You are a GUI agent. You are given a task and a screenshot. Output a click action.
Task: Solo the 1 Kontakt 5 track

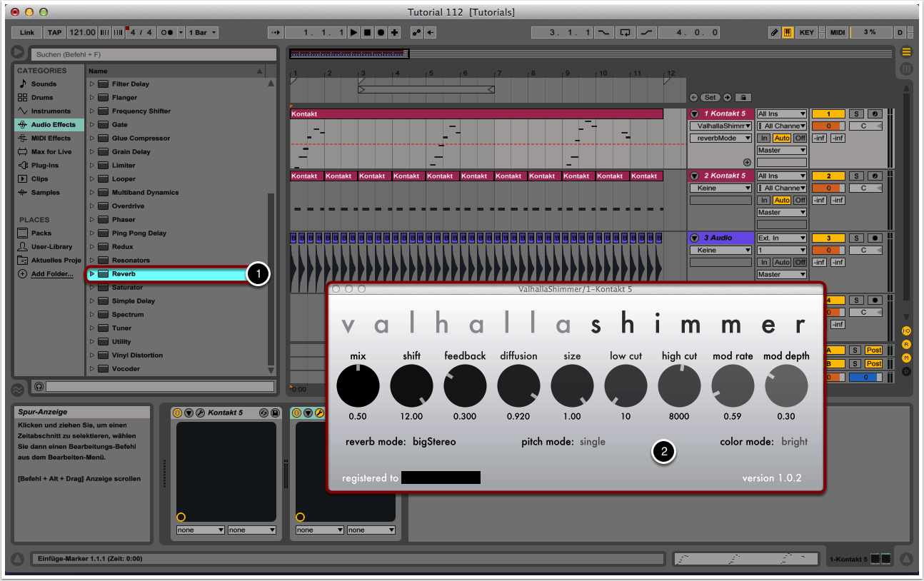click(x=856, y=114)
